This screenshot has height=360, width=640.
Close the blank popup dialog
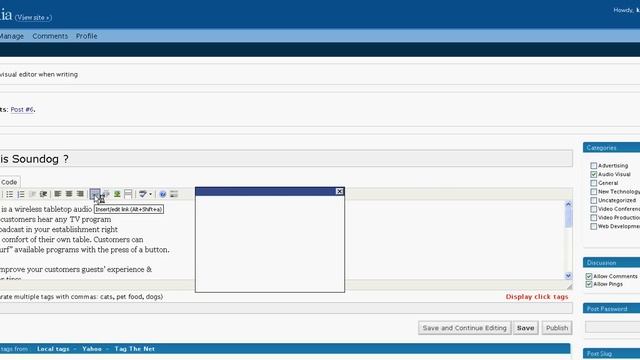(339, 191)
